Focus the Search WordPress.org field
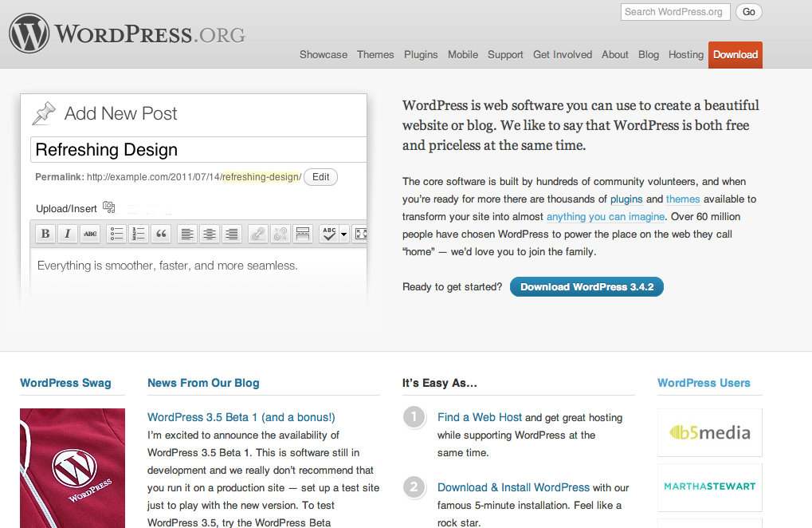The height and width of the screenshot is (528, 812). pyautogui.click(x=675, y=12)
